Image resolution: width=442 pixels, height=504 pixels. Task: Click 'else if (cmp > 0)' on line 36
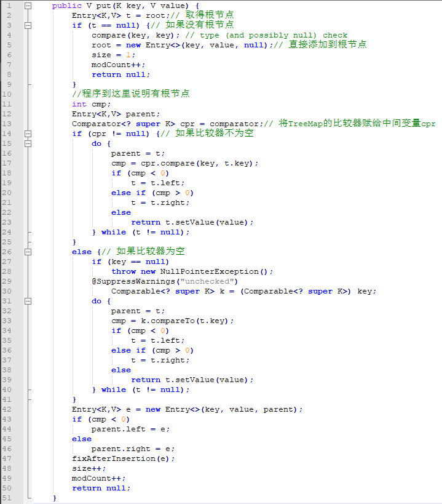point(152,350)
